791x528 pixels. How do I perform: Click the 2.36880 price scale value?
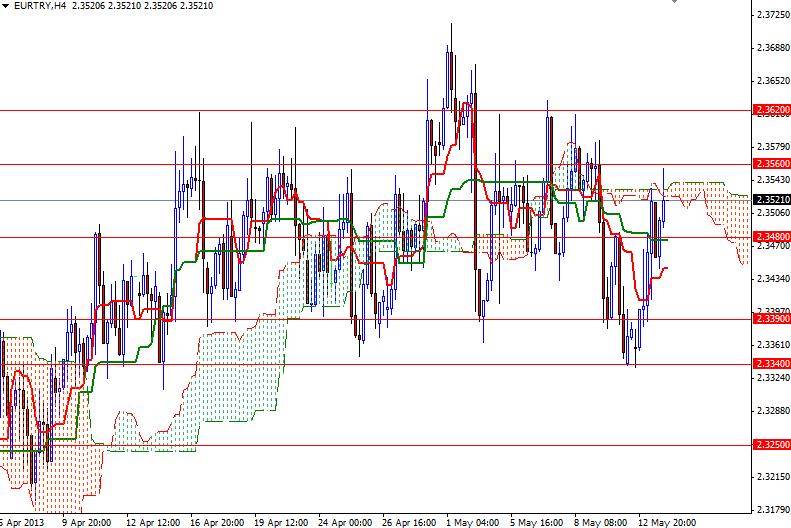(x=773, y=48)
